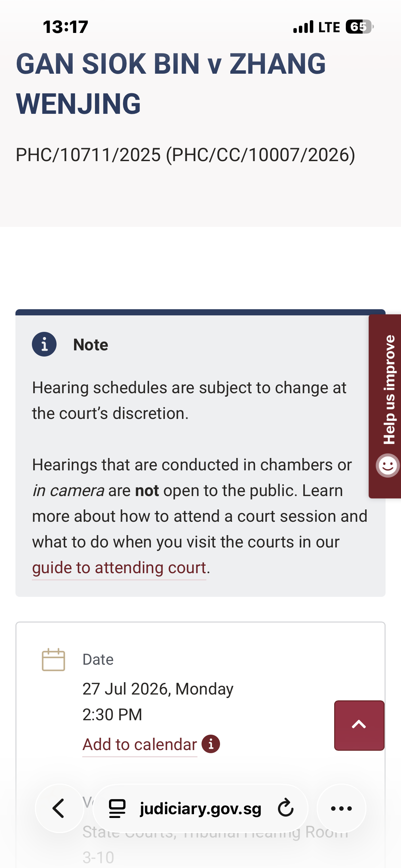Click Add to calendar link
Viewport: 401px width, 868px height.
tap(140, 745)
